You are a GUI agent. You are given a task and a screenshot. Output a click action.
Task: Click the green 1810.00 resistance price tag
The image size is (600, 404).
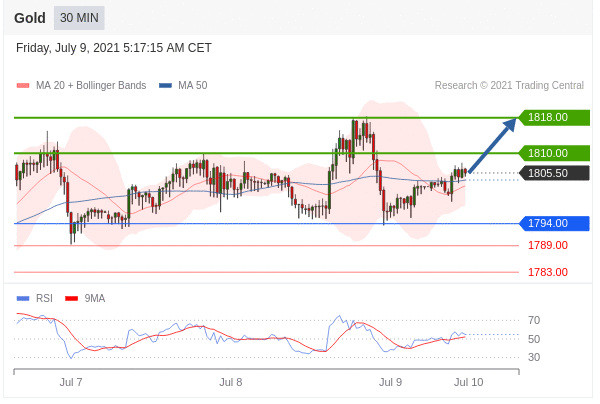click(x=552, y=153)
